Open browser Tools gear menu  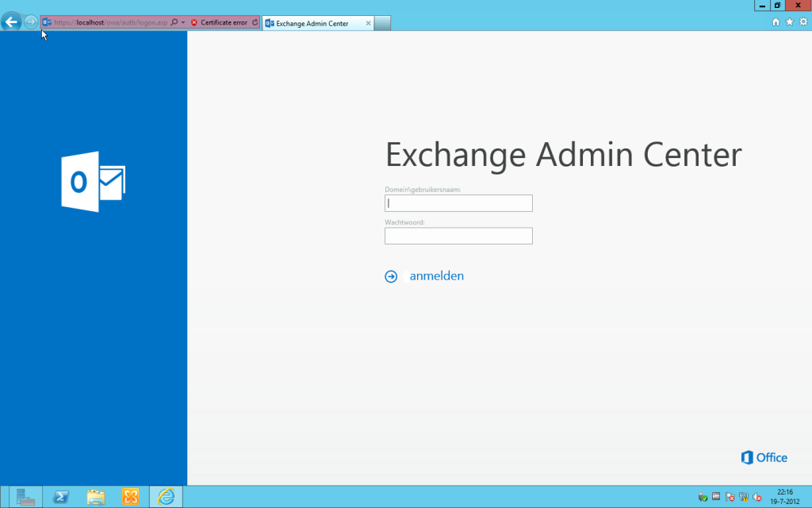pos(803,21)
